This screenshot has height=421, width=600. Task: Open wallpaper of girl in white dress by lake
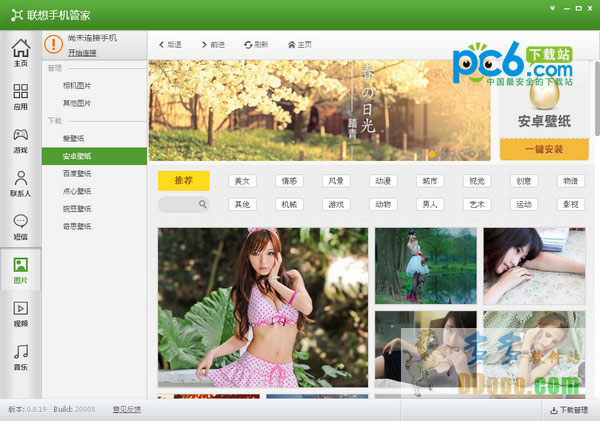426,266
